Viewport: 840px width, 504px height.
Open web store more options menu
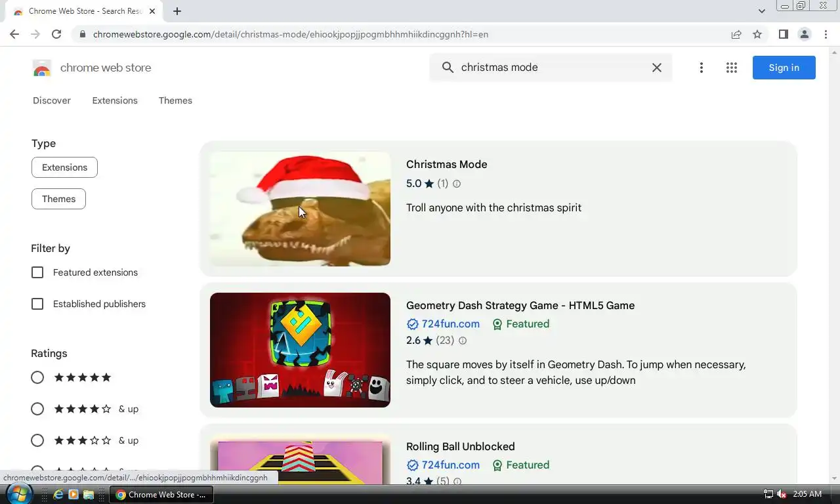tap(701, 68)
